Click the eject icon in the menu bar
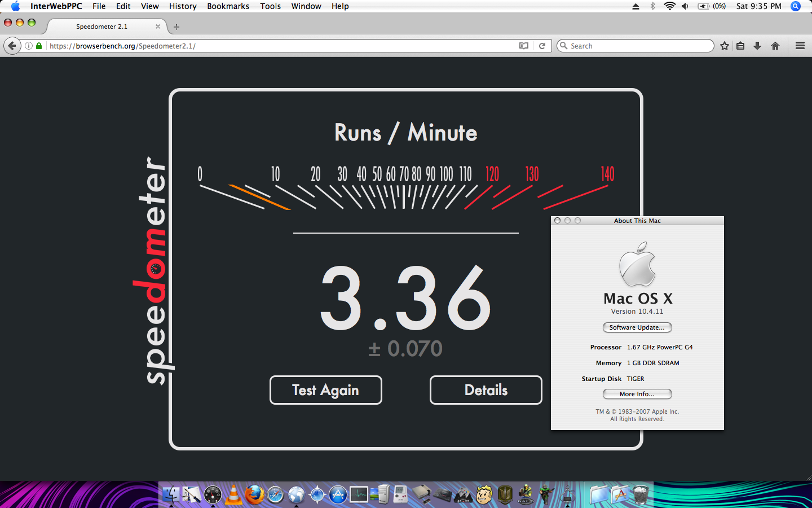The height and width of the screenshot is (508, 812). coord(636,6)
